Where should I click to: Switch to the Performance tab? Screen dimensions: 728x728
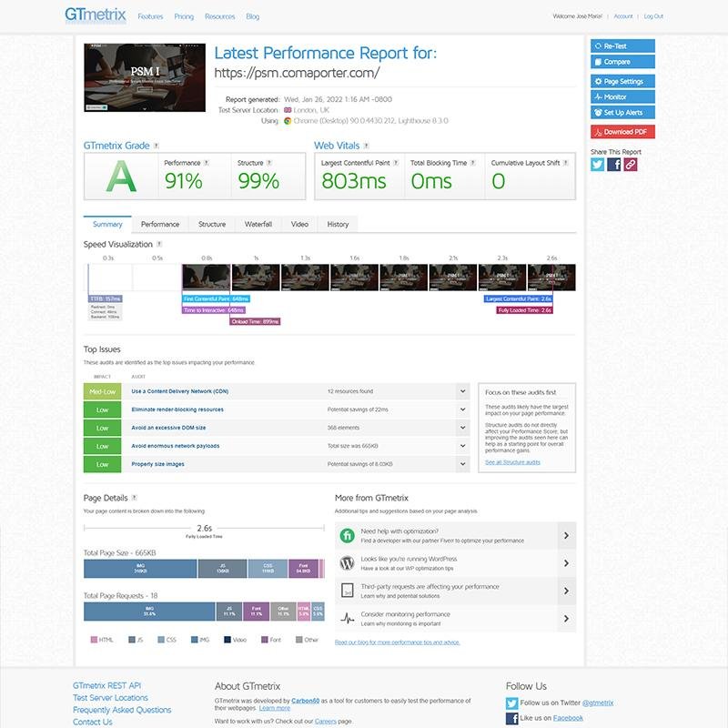pos(160,224)
